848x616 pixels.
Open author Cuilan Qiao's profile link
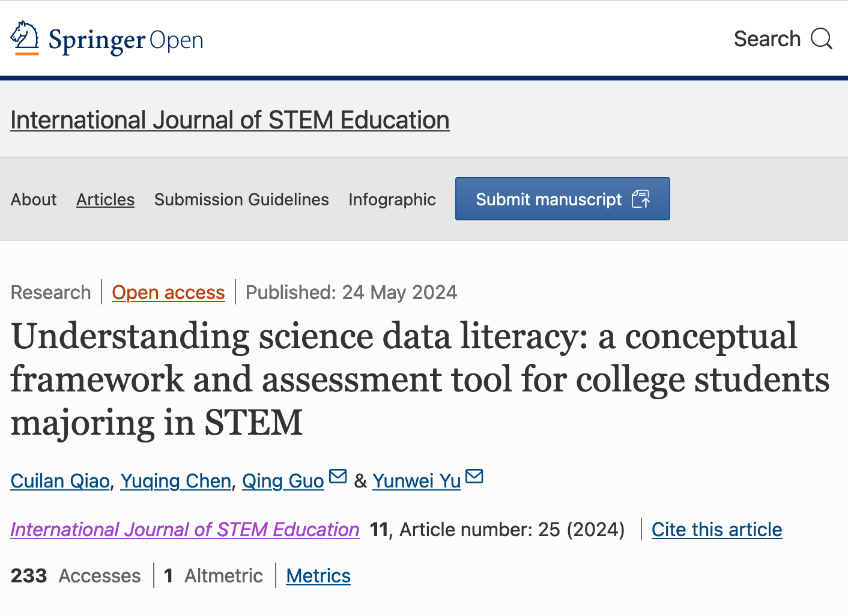(x=60, y=481)
